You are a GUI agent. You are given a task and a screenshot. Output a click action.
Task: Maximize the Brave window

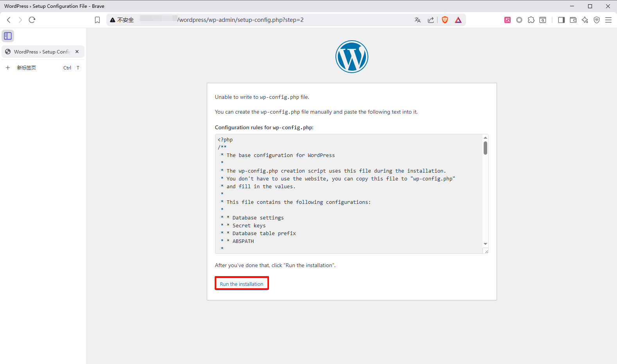[590, 6]
